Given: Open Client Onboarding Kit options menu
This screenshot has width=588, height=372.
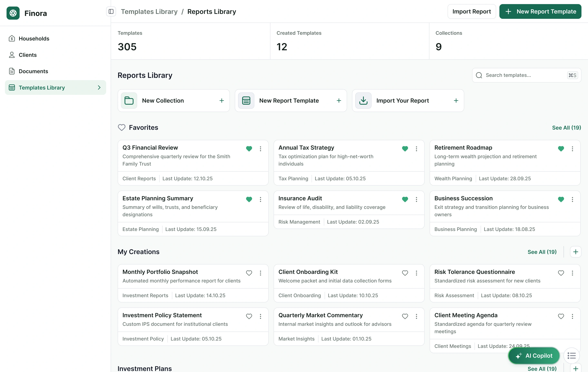Looking at the screenshot, I should point(416,273).
